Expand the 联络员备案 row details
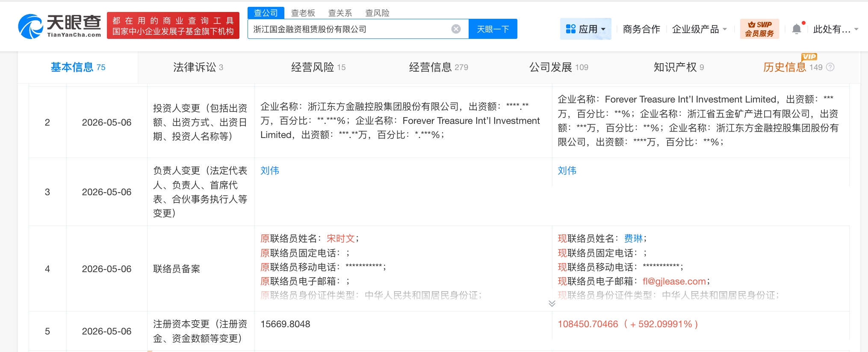This screenshot has height=352, width=868. click(x=552, y=303)
